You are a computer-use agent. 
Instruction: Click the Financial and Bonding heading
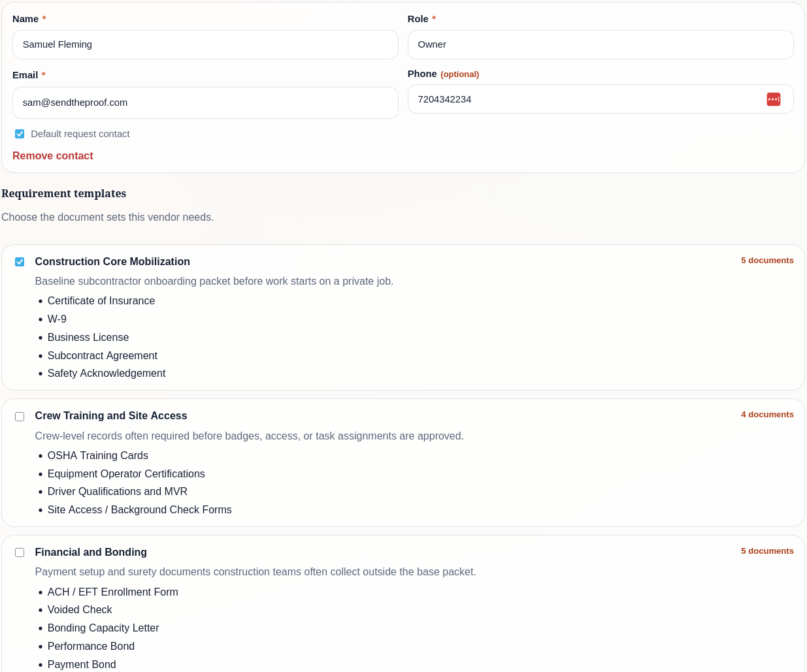click(91, 552)
